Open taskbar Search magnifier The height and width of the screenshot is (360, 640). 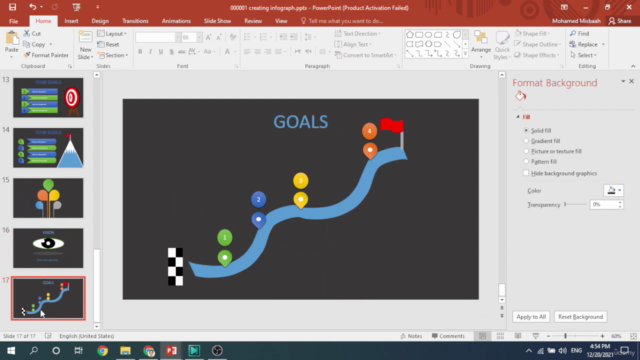click(x=34, y=351)
